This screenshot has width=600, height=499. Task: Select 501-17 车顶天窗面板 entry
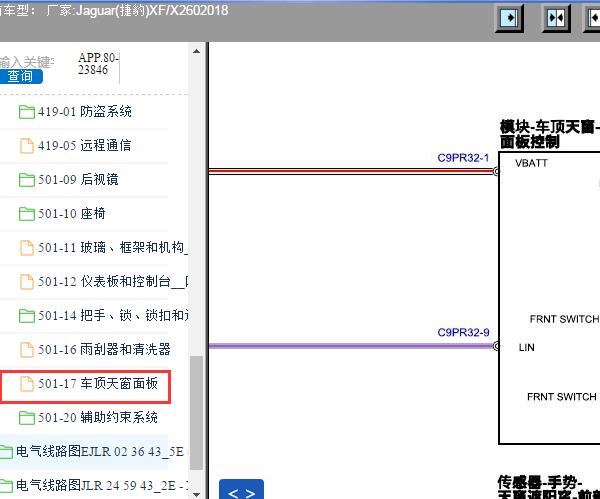click(86, 386)
